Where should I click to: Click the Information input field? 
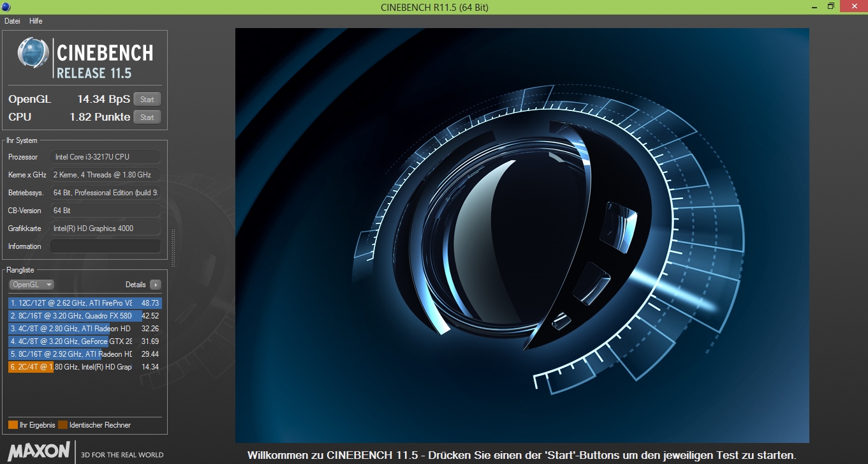pos(106,246)
